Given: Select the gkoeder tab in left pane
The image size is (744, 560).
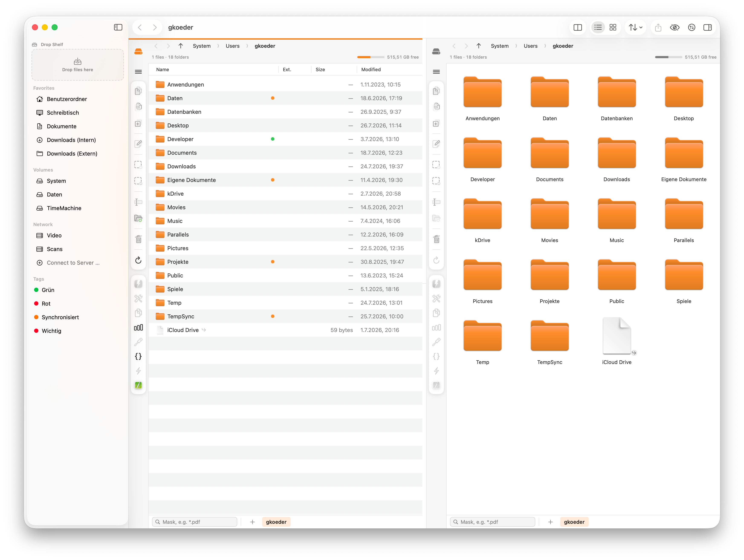Looking at the screenshot, I should (276, 522).
